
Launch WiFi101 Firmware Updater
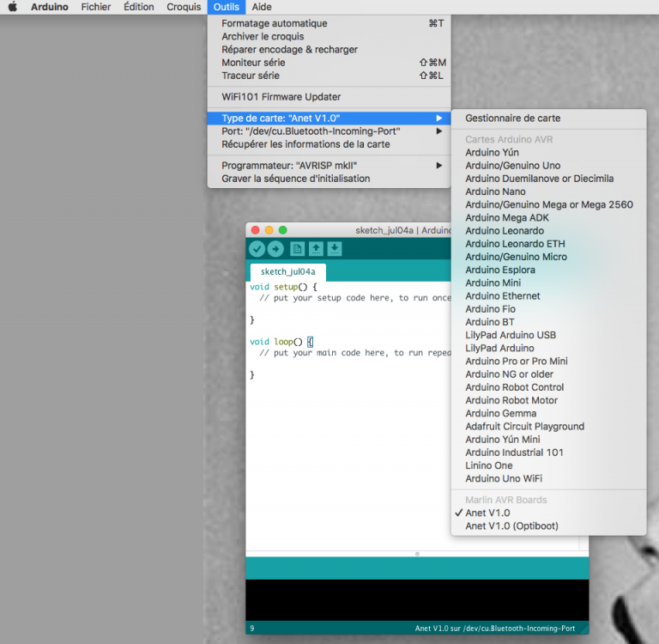point(329,97)
